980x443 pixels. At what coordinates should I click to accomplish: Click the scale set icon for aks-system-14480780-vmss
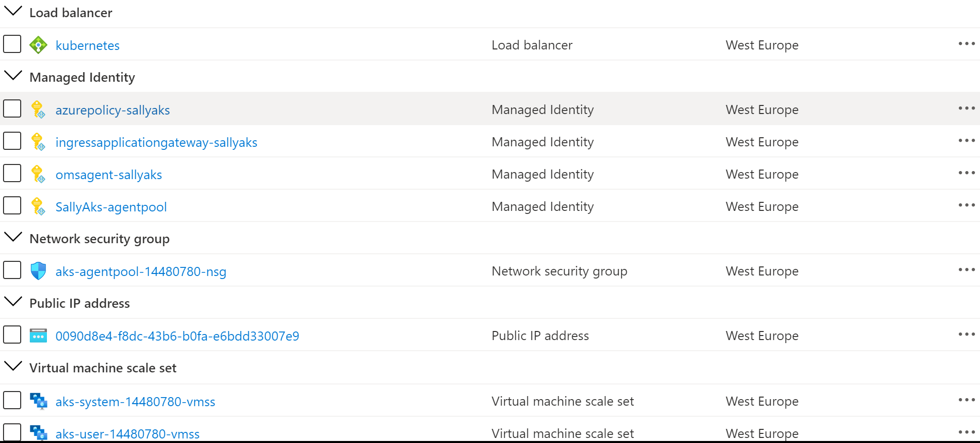click(38, 401)
